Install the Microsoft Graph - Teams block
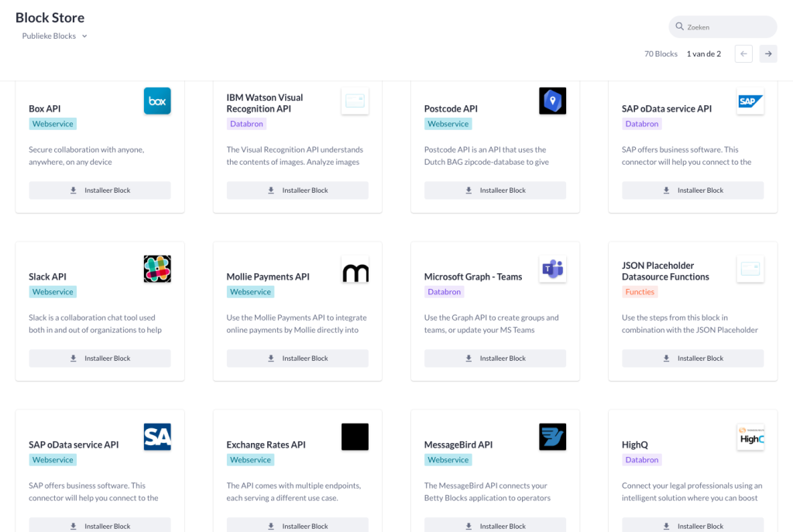 point(495,358)
